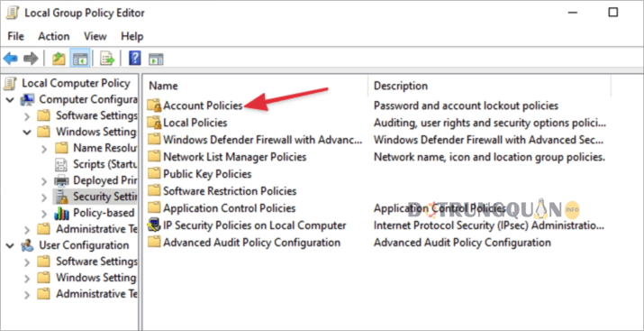Minimize the Local Group Policy Editor window
Screen dimensions: 644x331
click(574, 13)
